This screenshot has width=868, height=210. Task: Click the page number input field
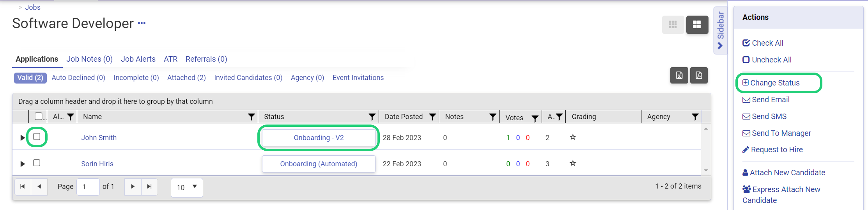tap(88, 187)
